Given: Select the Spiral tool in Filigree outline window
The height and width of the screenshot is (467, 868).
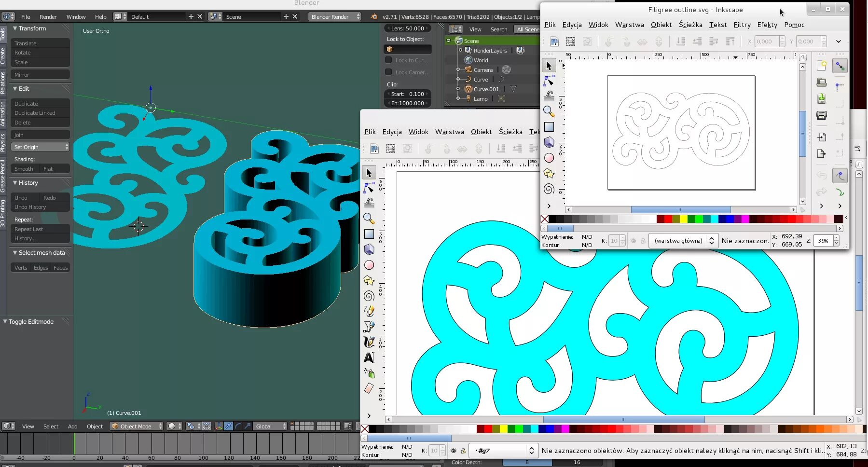Looking at the screenshot, I should click(549, 189).
